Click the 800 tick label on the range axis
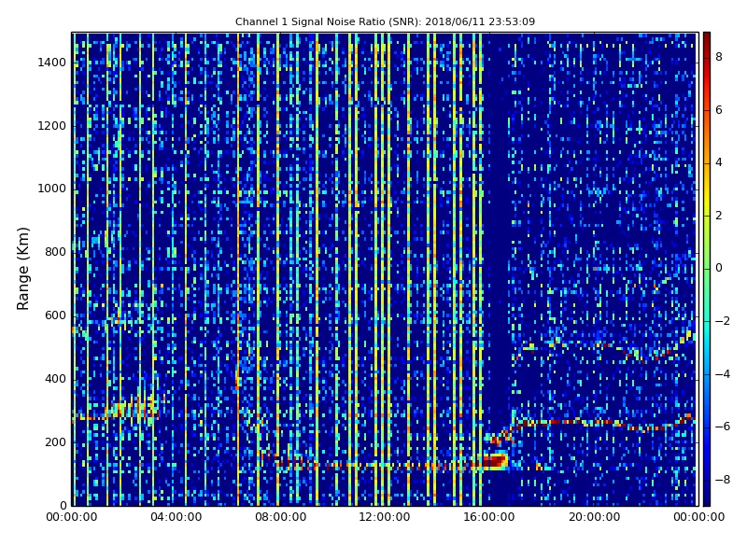Image resolution: width=747 pixels, height=560 pixels. pos(55,252)
